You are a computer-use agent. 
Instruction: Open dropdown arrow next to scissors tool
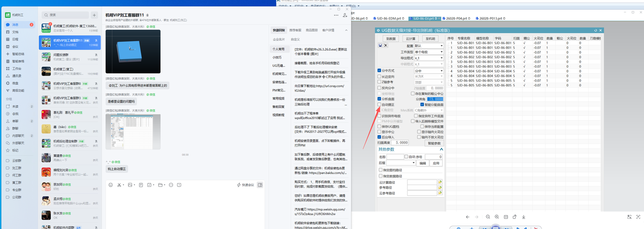pos(123,185)
